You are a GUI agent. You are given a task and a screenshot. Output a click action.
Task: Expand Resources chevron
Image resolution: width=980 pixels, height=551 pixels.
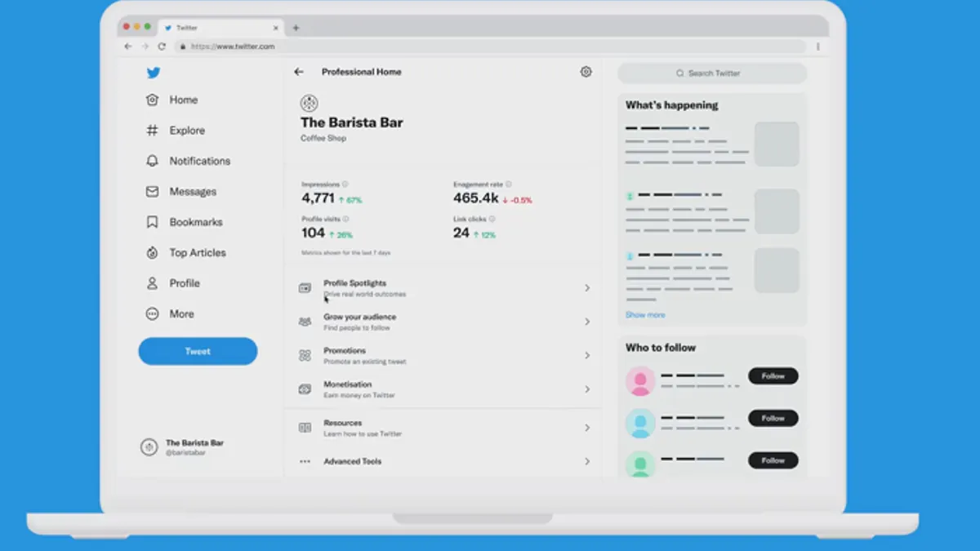coord(587,428)
